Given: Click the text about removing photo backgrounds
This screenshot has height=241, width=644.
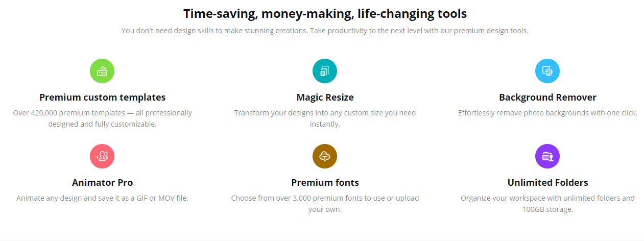Looking at the screenshot, I should pos(547,113).
